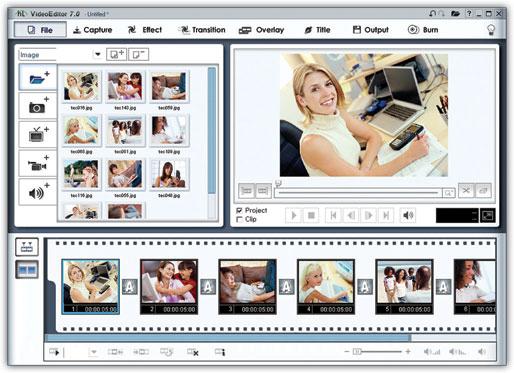Viewport: 514px width, 373px height.
Task: Click the camcorder import icon
Action: click(38, 164)
